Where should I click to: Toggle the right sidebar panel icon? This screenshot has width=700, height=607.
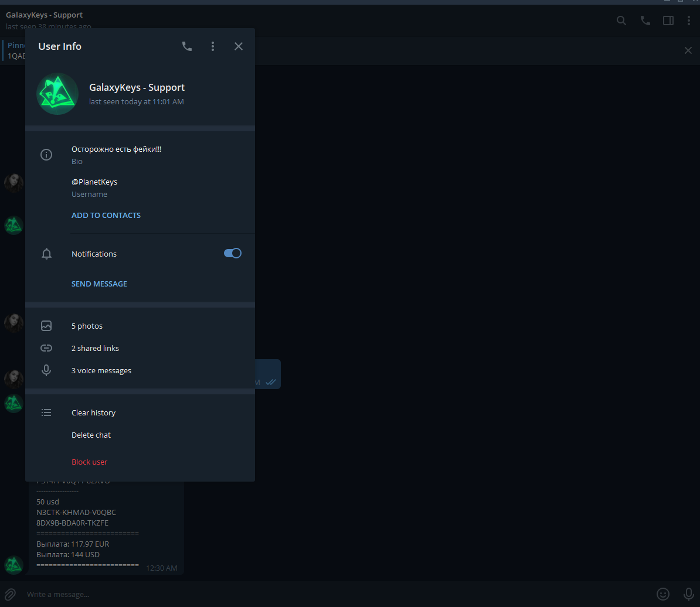[668, 21]
